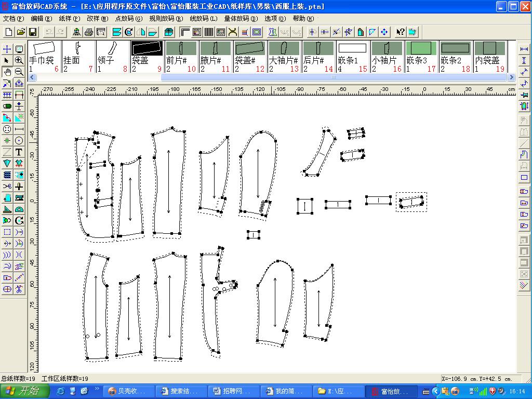The width and height of the screenshot is (532, 399).
Task: Switch to 搜索结... taskbar window
Action: click(x=180, y=391)
